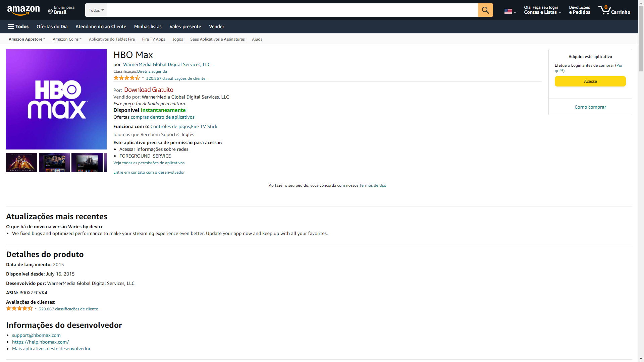The image size is (644, 362).
Task: Open the Todos search category dropdown
Action: coord(96,10)
